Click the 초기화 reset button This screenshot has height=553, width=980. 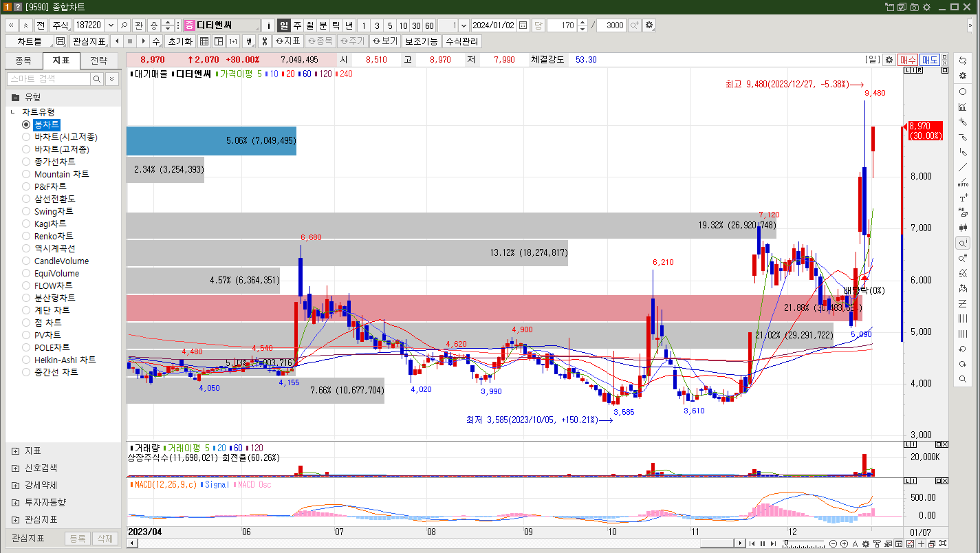tap(180, 41)
